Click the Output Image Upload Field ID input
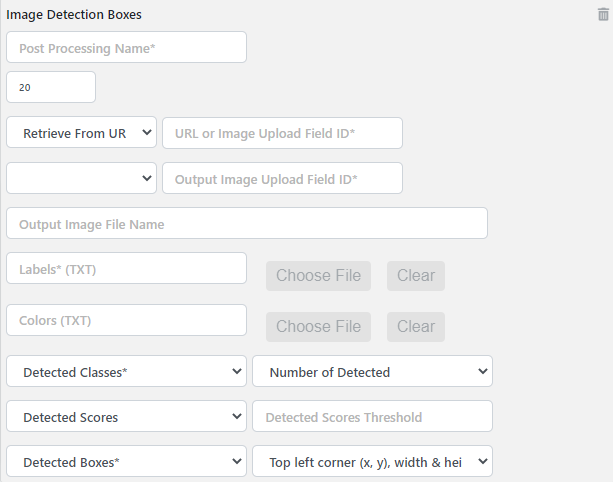 tap(282, 178)
